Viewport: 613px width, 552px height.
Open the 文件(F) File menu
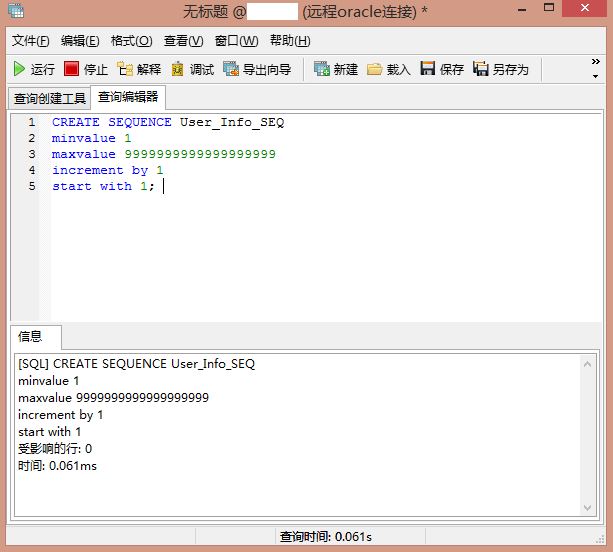(30, 41)
